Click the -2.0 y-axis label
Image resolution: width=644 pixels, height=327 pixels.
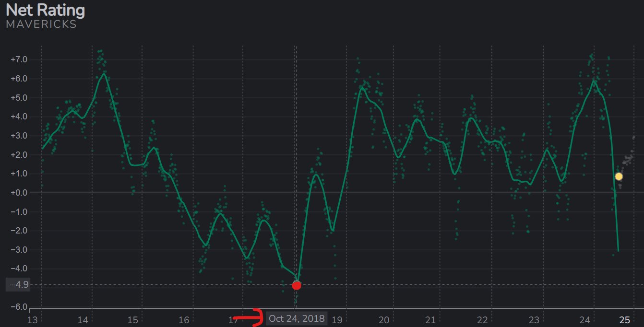pos(19,231)
